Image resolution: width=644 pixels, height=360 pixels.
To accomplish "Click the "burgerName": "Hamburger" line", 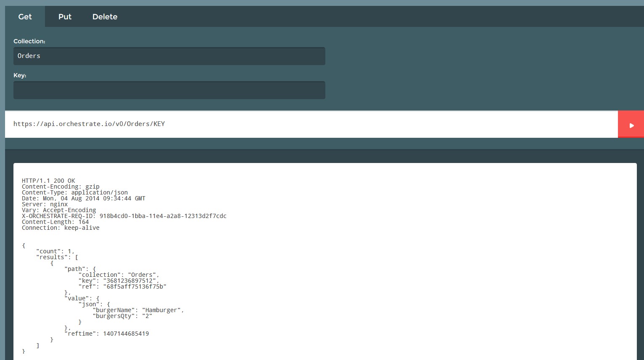I will pos(138,310).
